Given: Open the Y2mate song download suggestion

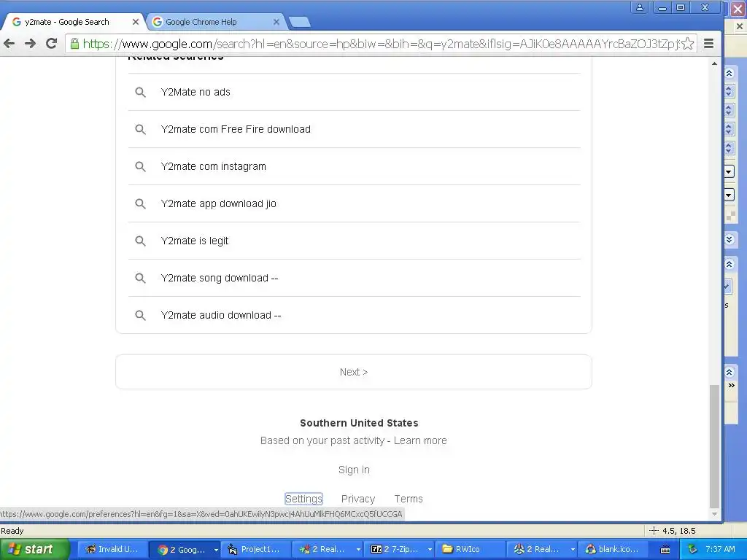Looking at the screenshot, I should tap(354, 278).
